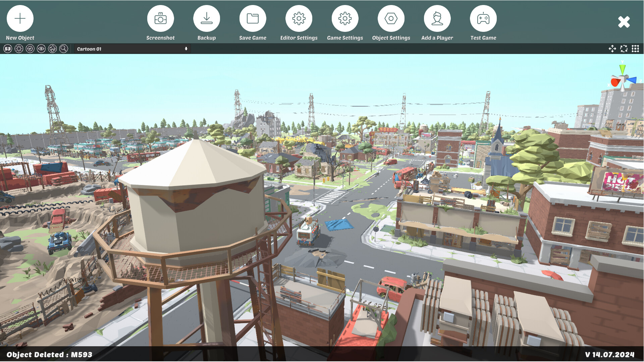Open the Backup tool
The width and height of the screenshot is (644, 362).
tap(207, 18)
